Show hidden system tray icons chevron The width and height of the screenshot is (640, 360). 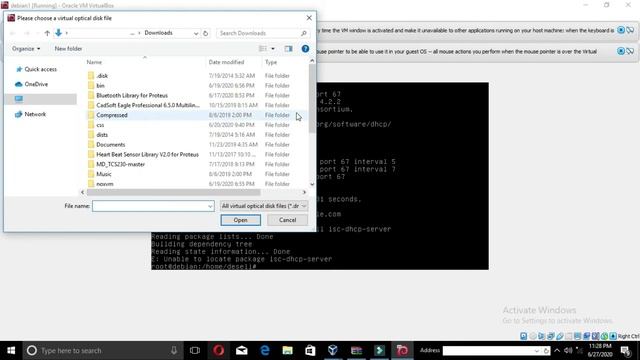[557, 350]
